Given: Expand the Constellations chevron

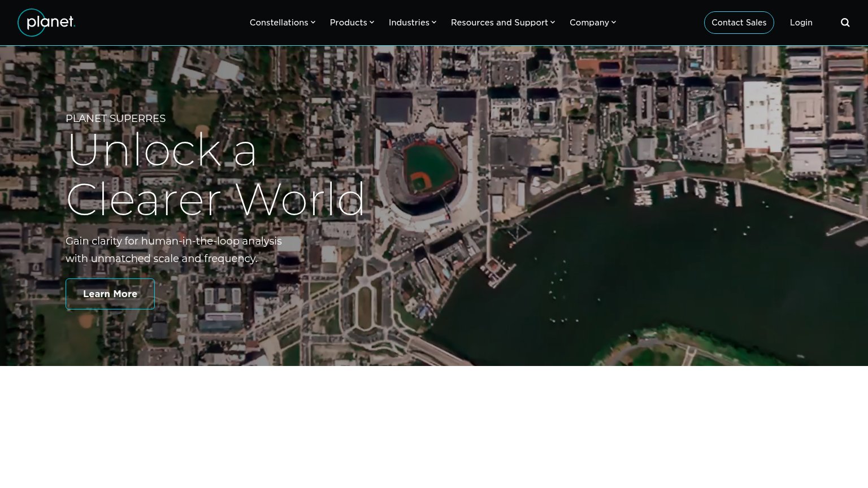Looking at the screenshot, I should pyautogui.click(x=313, y=23).
